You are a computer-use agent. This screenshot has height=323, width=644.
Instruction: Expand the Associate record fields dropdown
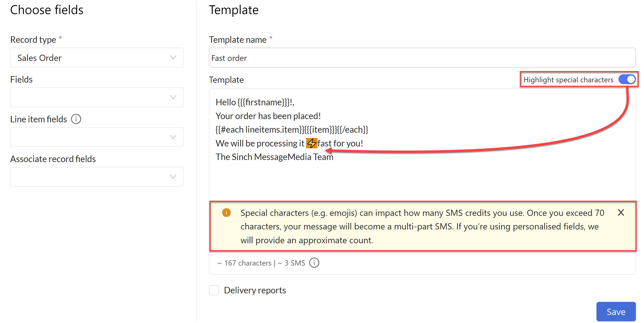97,177
